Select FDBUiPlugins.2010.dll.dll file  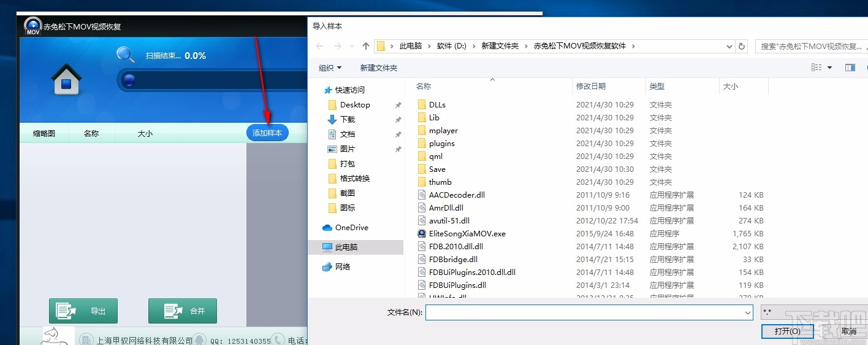click(472, 273)
